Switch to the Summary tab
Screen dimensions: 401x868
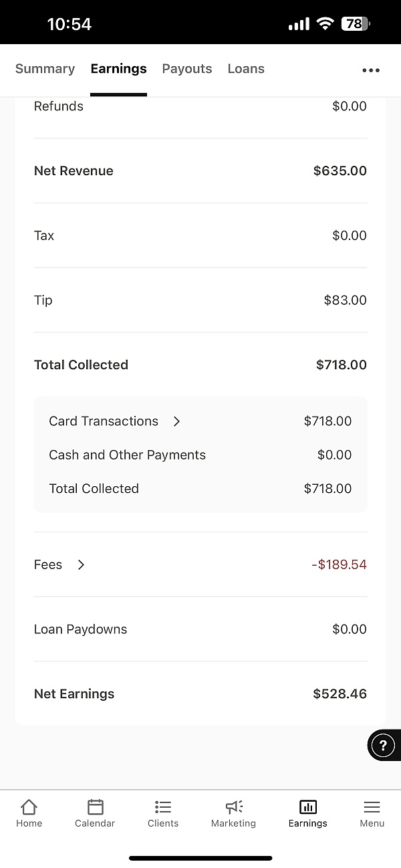click(x=45, y=69)
